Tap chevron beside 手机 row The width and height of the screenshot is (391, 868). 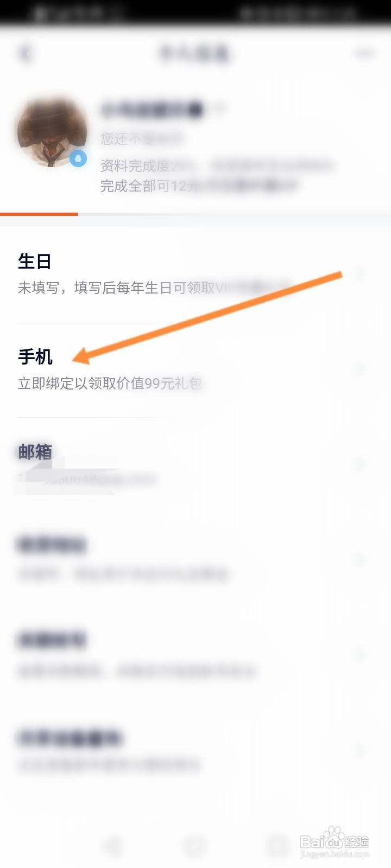(x=361, y=369)
